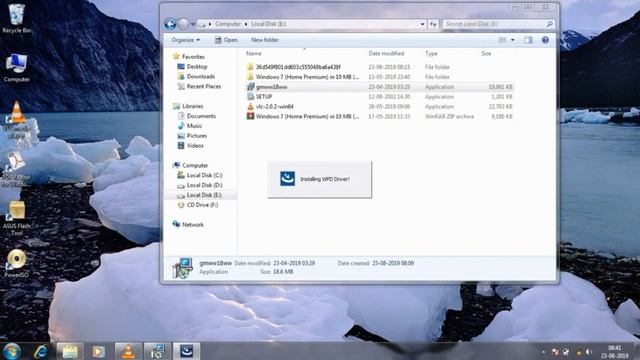Select the SETUP application file
Screen dimensions: 640x360
coord(379,97)
